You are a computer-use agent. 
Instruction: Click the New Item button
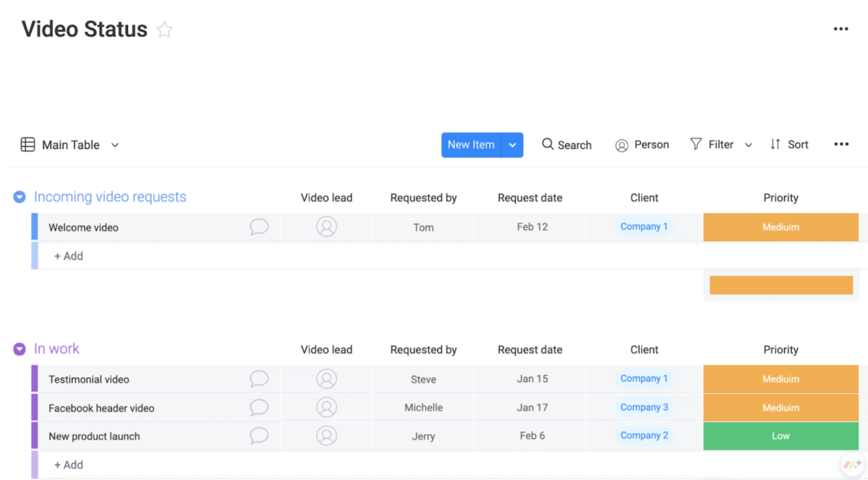click(x=471, y=145)
